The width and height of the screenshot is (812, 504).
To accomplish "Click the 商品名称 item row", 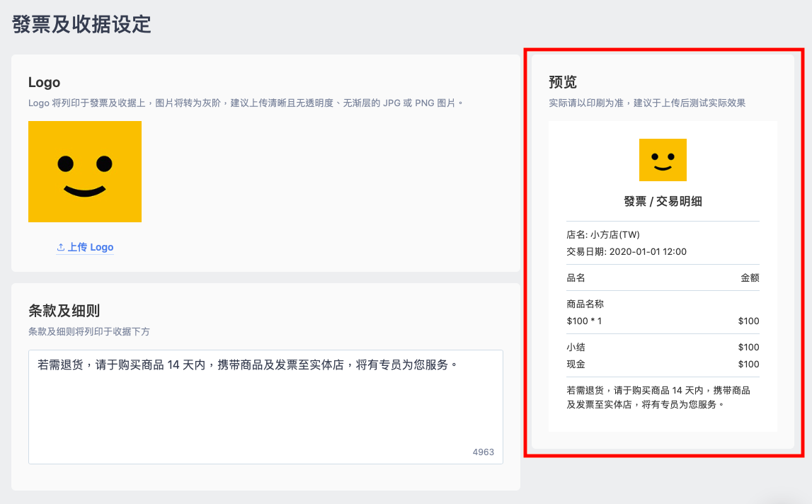I will pyautogui.click(x=585, y=304).
